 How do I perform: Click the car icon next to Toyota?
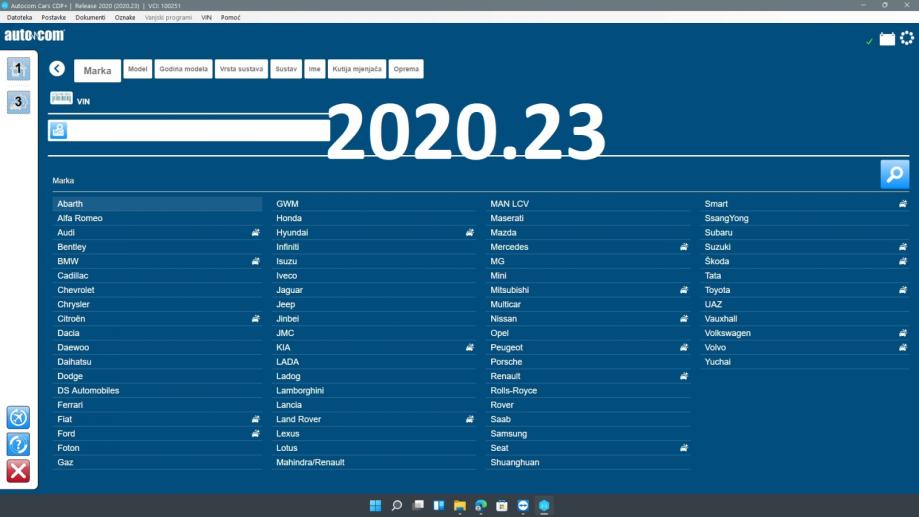(x=903, y=290)
